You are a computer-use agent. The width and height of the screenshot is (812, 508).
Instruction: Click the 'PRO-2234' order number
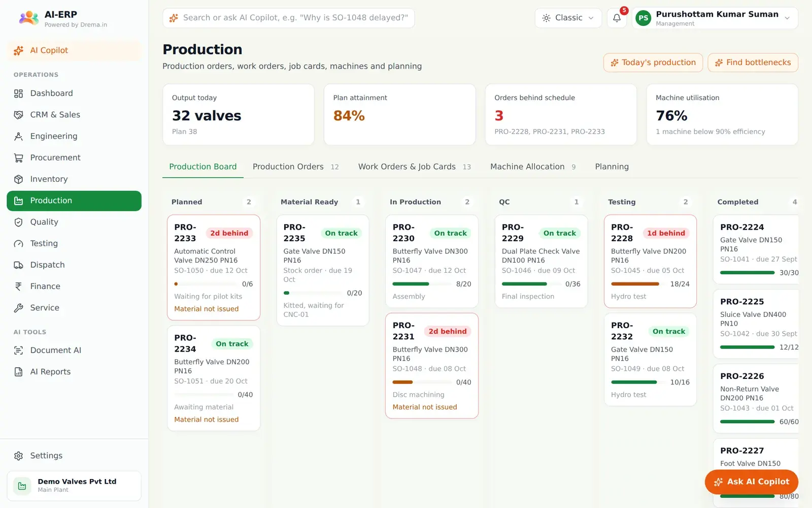tap(185, 343)
